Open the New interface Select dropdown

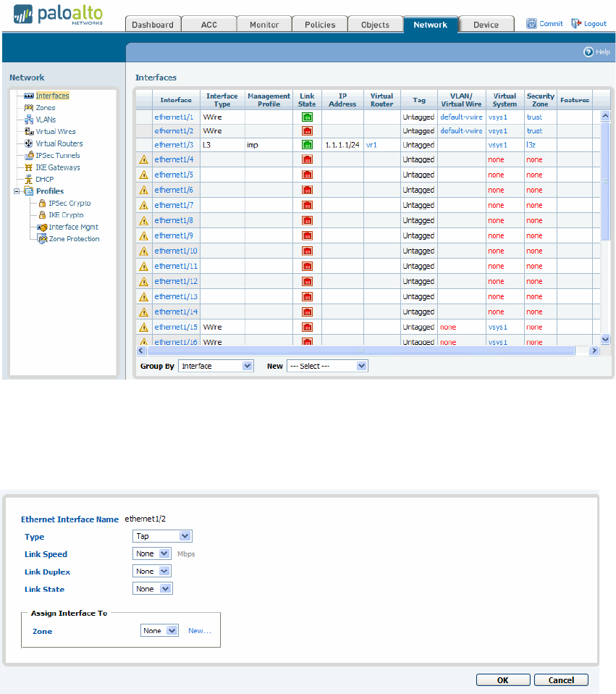click(x=327, y=366)
